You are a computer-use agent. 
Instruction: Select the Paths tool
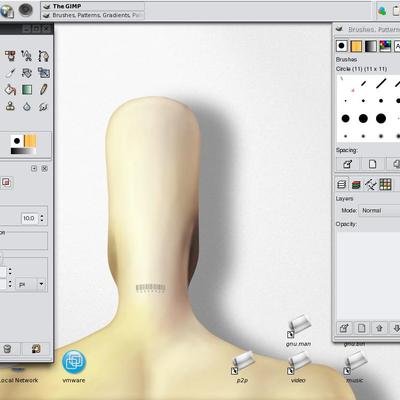43,56
